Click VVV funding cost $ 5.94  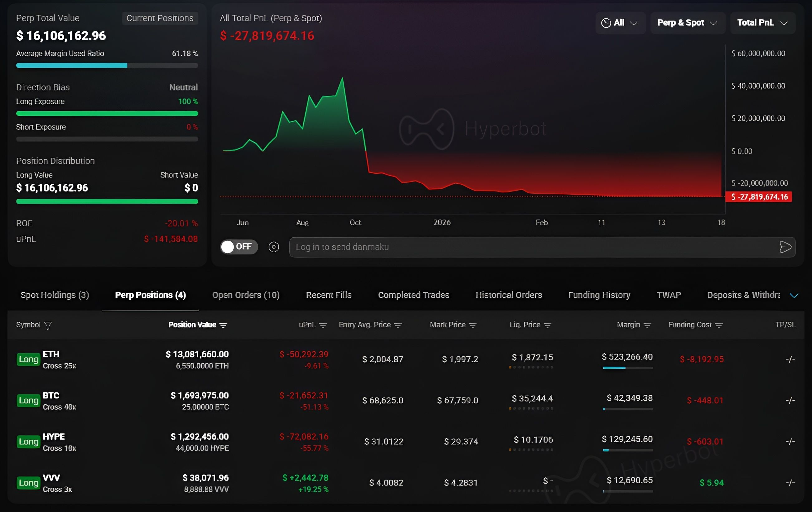pos(712,483)
